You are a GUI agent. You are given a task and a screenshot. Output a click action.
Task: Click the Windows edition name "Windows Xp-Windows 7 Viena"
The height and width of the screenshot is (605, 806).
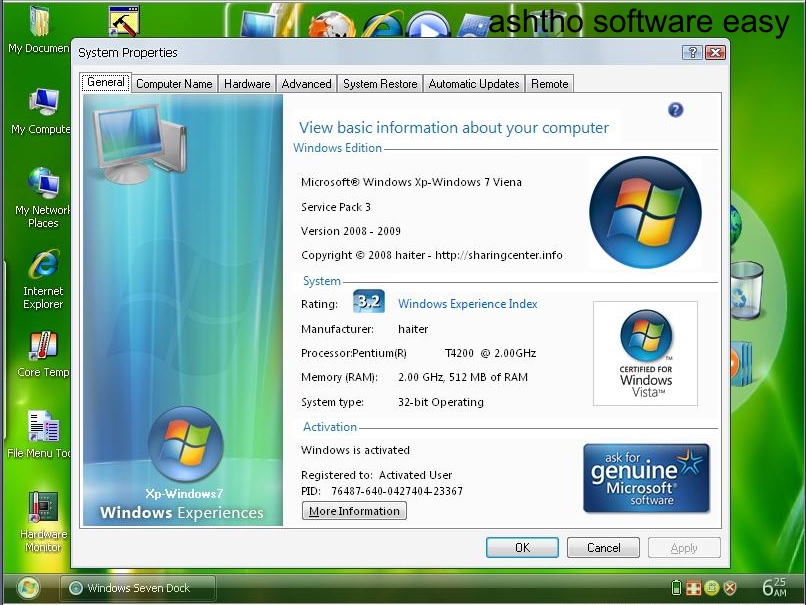tap(442, 182)
